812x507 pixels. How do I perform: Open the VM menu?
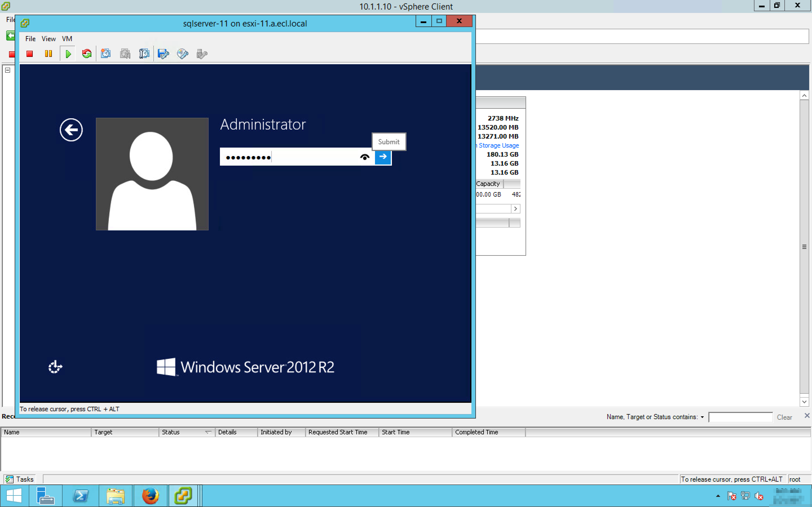coord(67,39)
